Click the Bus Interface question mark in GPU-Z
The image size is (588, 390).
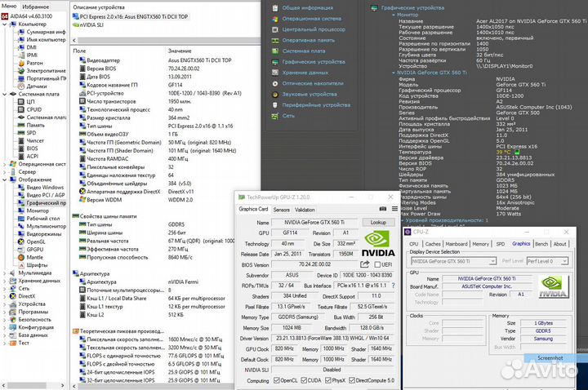(394, 286)
